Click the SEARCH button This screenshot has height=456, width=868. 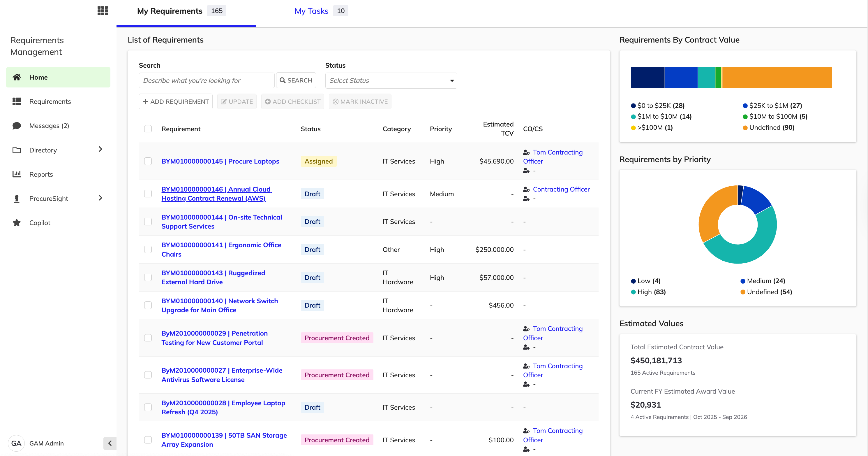click(x=296, y=80)
